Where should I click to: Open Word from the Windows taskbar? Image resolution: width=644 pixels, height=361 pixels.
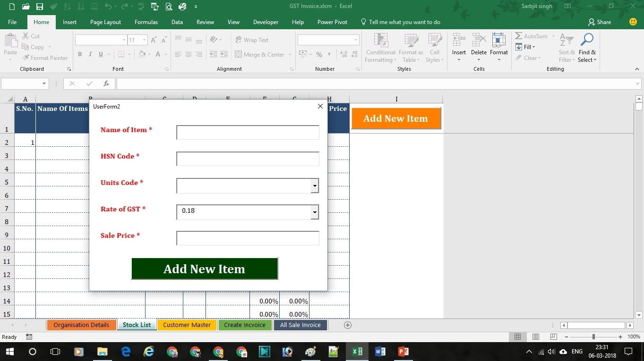380,352
